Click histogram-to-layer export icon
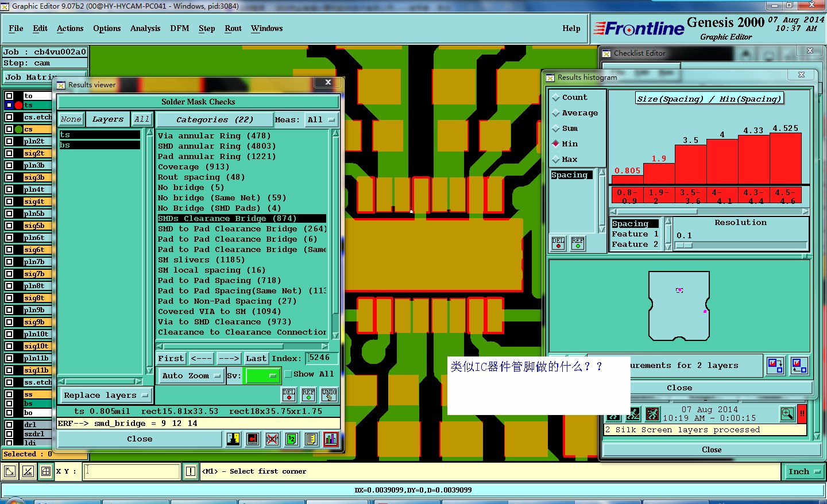Screen dimensions: 827x504 pyautogui.click(x=775, y=365)
